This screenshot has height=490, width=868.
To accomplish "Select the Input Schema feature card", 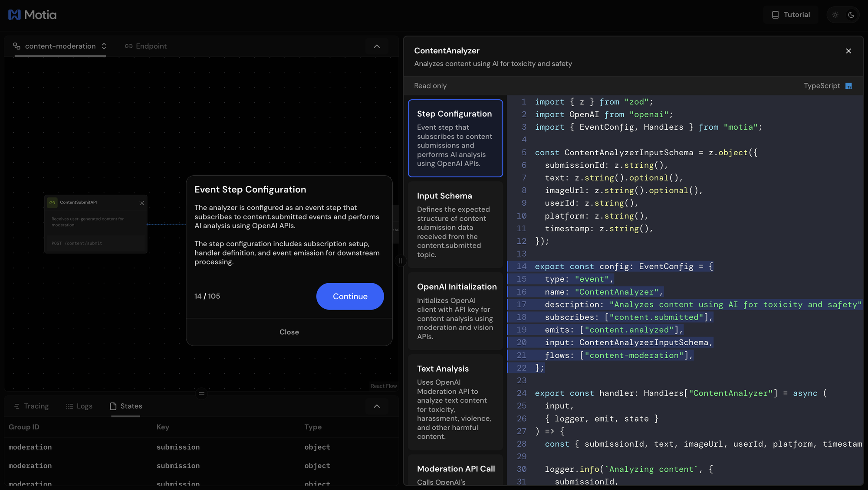I will coord(455,225).
